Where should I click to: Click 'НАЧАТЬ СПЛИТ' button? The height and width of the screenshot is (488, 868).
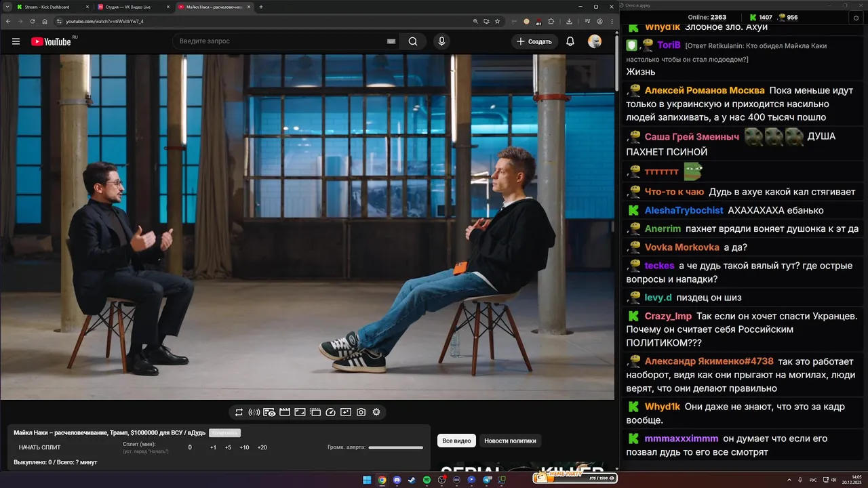[x=39, y=447]
